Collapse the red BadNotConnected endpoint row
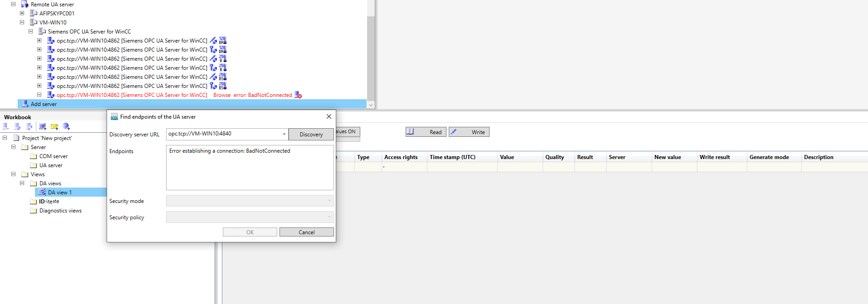Screen dimensions: 868x304 pyautogui.click(x=39, y=95)
